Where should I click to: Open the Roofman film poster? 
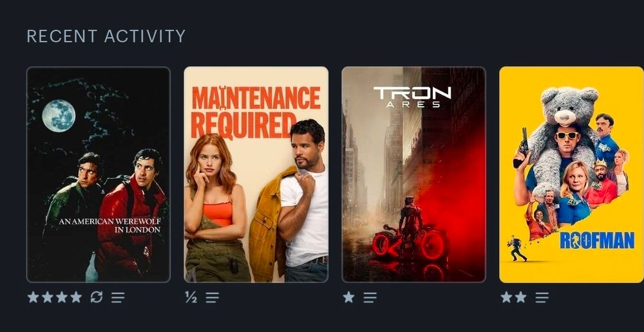(571, 174)
